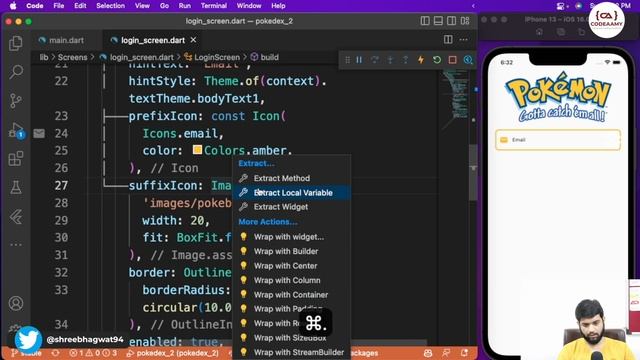The width and height of the screenshot is (640, 360).
Task: Click the editor vertical scrollbar
Action: click(x=473, y=172)
